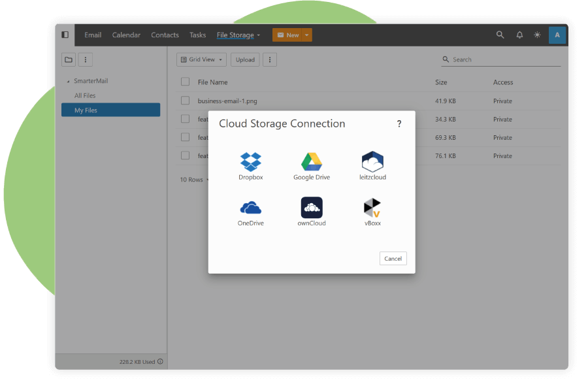
Task: Open sidebar folder actions three-dot menu
Action: (x=86, y=59)
